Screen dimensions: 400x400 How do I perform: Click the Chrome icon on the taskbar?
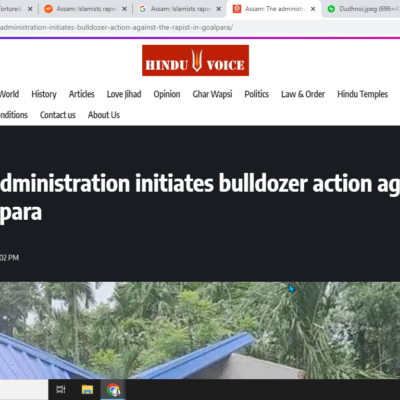coord(113,389)
